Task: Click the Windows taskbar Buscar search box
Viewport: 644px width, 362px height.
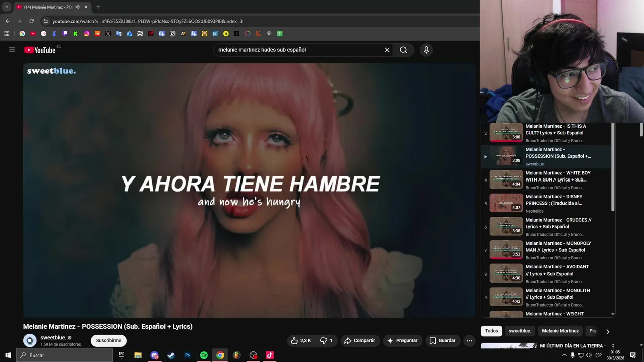Action: [x=64, y=355]
